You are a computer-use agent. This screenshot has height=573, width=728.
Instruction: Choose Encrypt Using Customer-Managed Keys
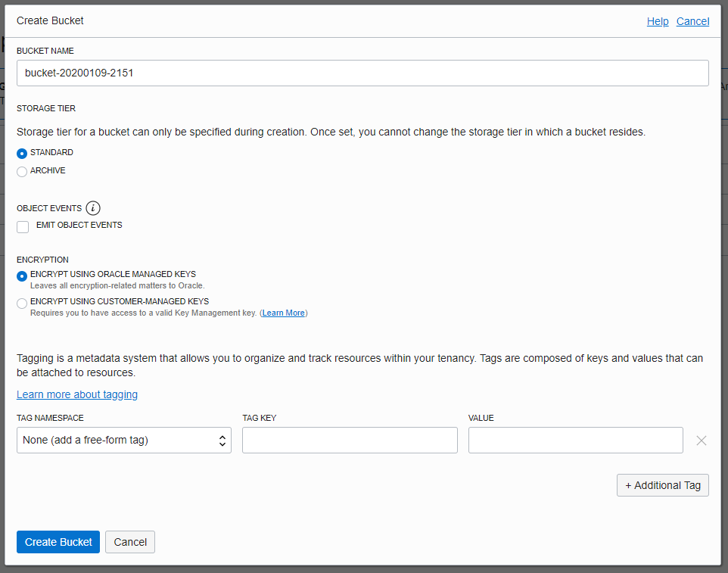click(x=22, y=303)
